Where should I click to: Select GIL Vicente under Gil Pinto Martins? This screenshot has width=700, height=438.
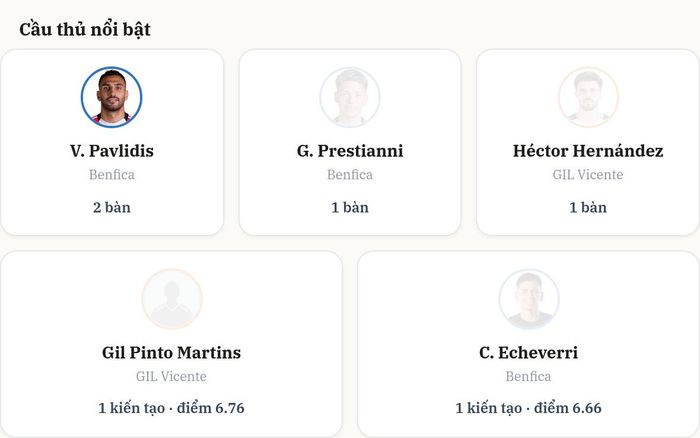point(171,376)
